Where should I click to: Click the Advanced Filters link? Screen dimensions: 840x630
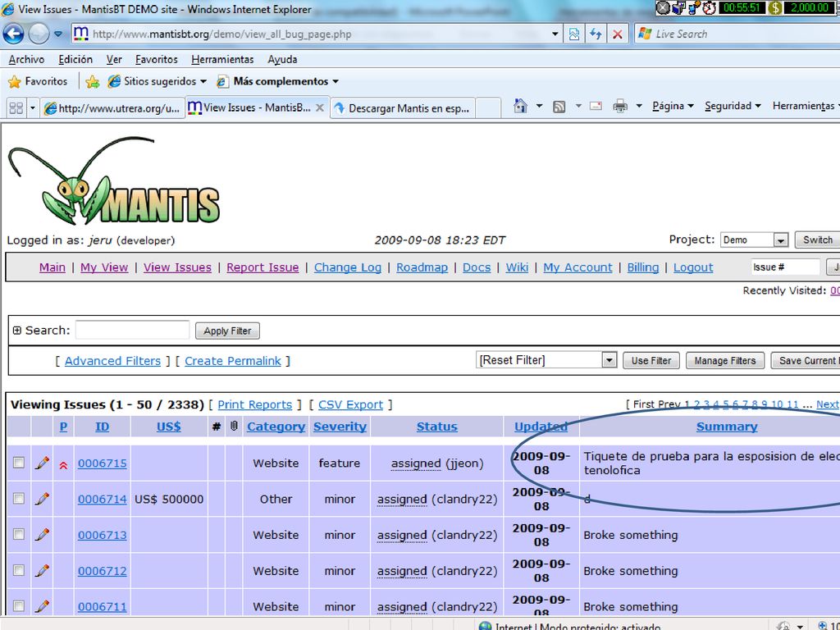tap(112, 361)
